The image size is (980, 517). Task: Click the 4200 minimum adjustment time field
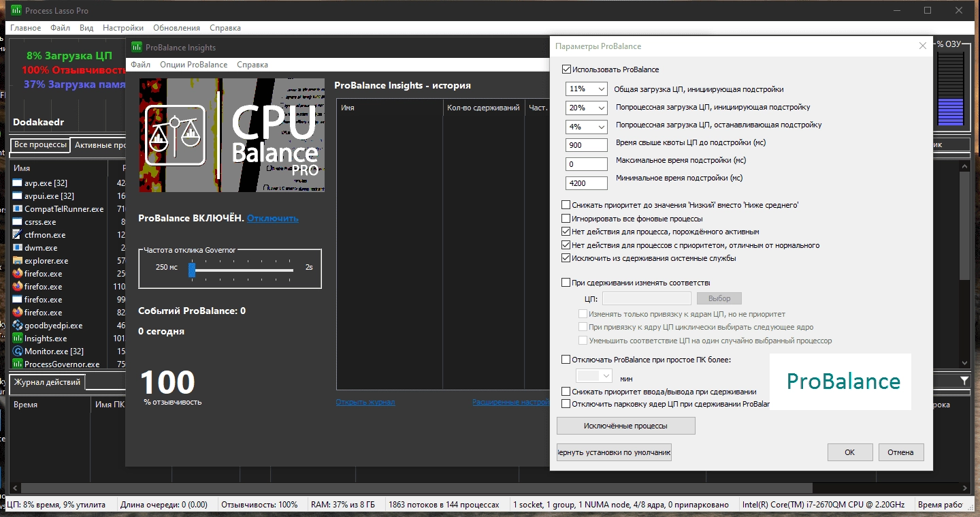pos(587,183)
